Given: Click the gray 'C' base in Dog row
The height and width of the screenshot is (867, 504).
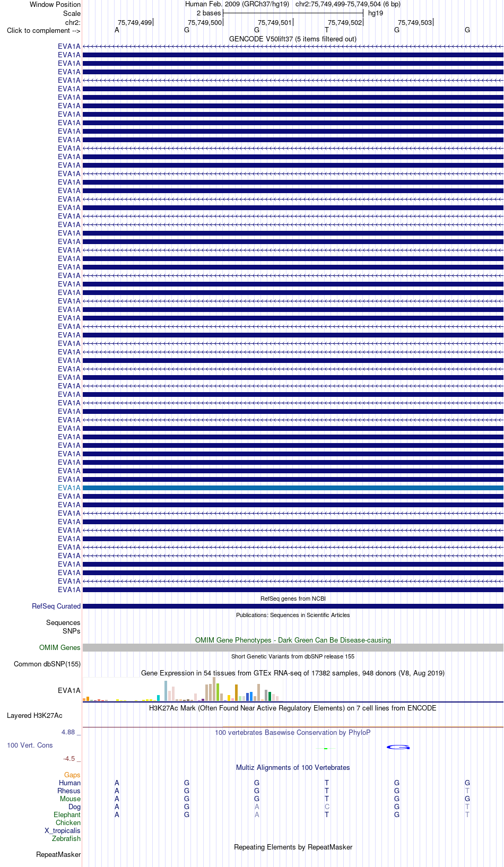Looking at the screenshot, I should click(x=327, y=807).
